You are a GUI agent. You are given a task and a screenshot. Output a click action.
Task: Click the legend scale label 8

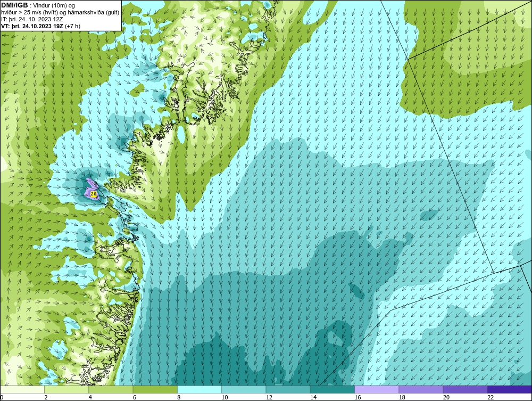tap(179, 398)
